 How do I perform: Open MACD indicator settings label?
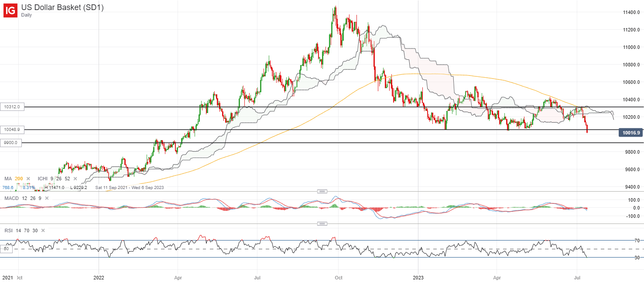pos(11,198)
